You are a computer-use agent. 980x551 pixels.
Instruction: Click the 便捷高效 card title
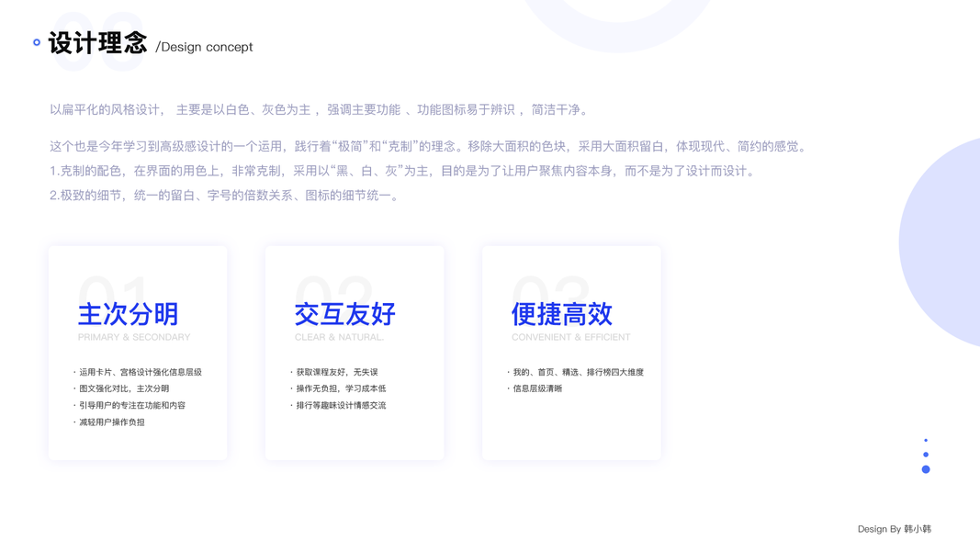562,313
